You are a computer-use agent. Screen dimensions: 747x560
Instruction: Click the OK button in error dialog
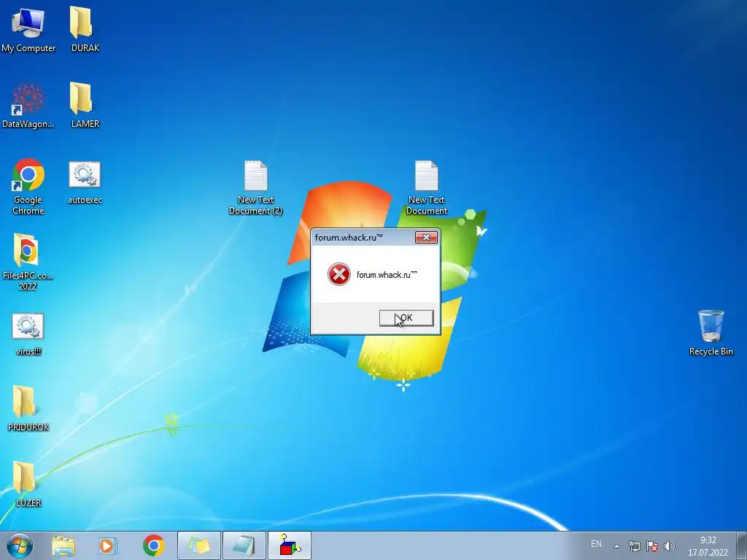(406, 318)
